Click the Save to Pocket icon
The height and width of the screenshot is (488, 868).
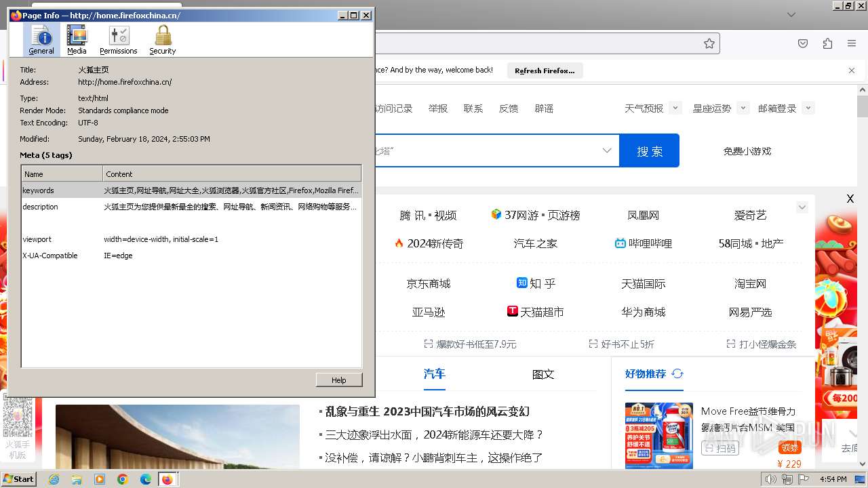(x=803, y=43)
